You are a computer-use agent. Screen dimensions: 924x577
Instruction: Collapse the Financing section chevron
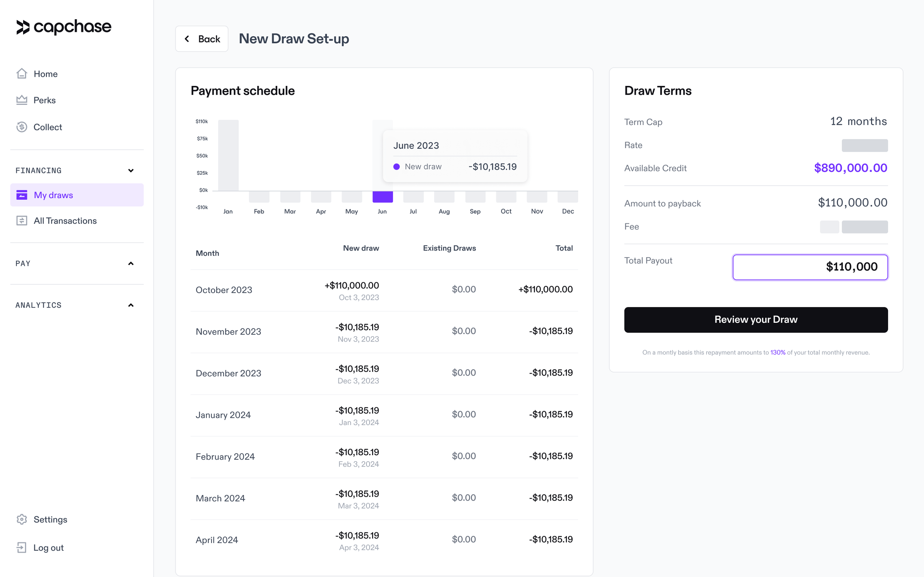click(131, 170)
